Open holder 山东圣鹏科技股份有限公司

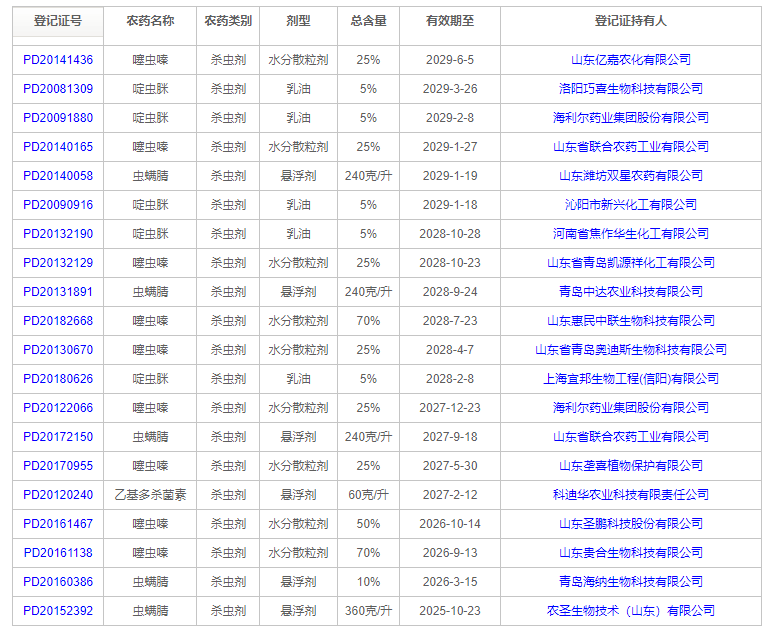click(x=631, y=524)
